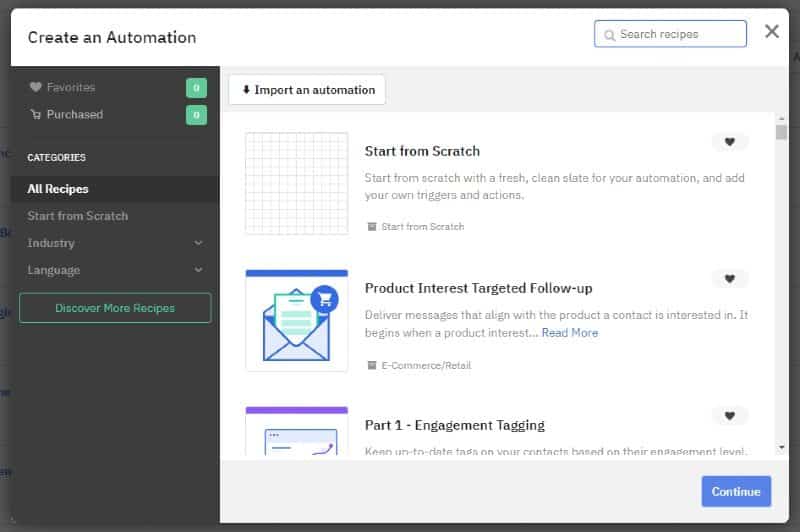Click the Industry chevron arrow

point(198,243)
